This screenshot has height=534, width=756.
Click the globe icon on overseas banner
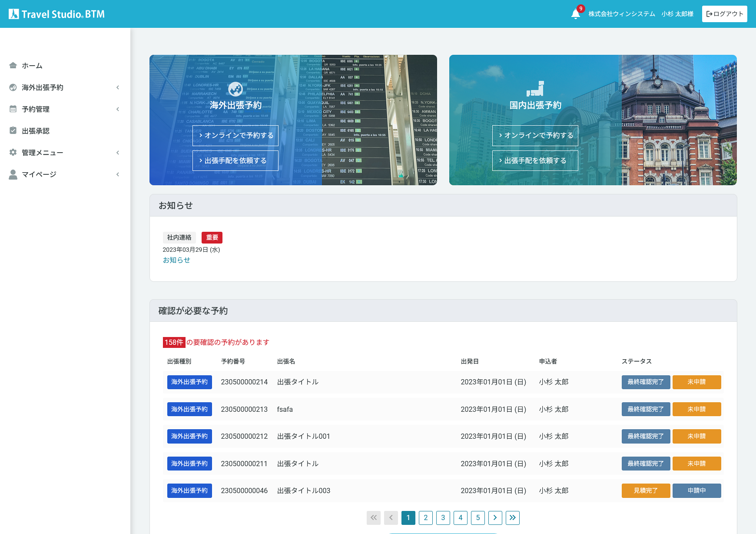(x=235, y=89)
